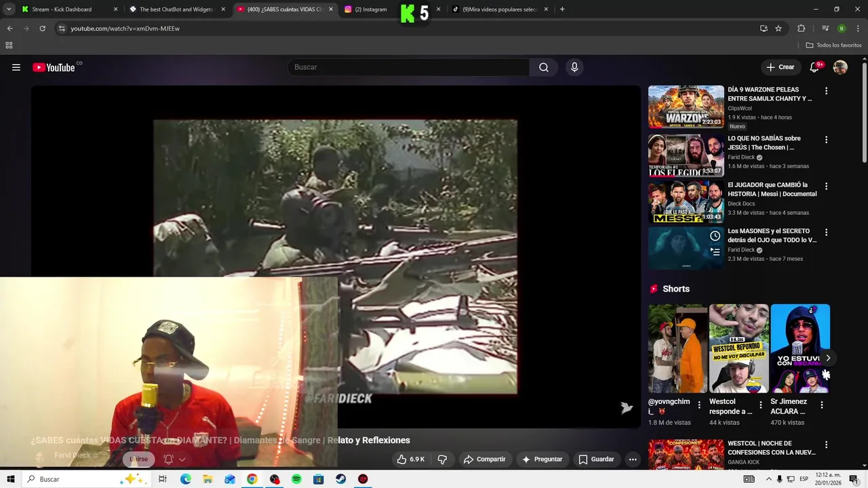
Task: Open options for @yovngchimi short
Action: (699, 405)
